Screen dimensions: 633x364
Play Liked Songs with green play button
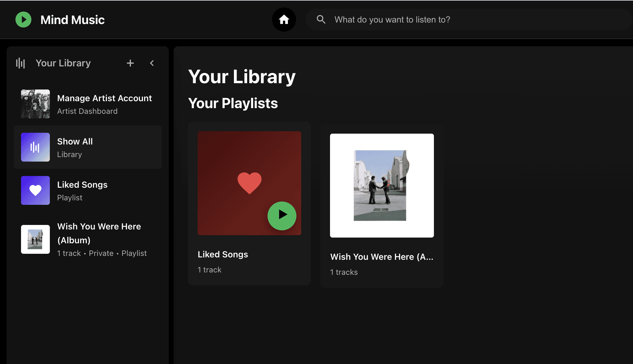(x=282, y=216)
